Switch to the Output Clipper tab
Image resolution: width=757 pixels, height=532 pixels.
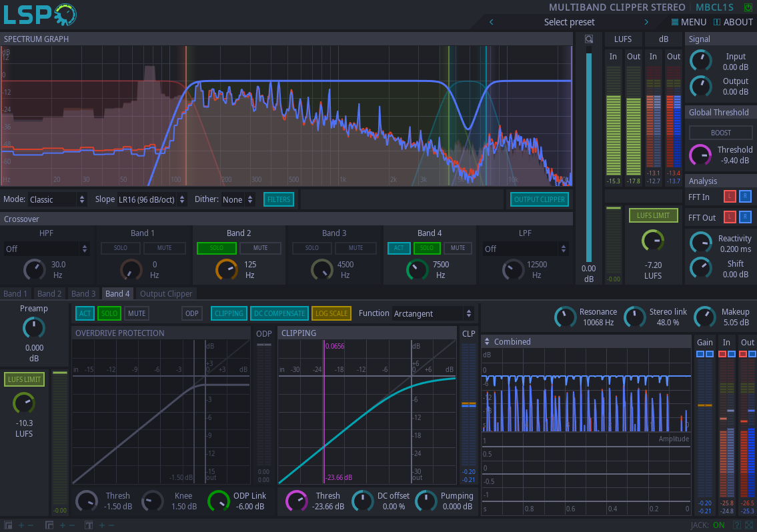click(165, 293)
